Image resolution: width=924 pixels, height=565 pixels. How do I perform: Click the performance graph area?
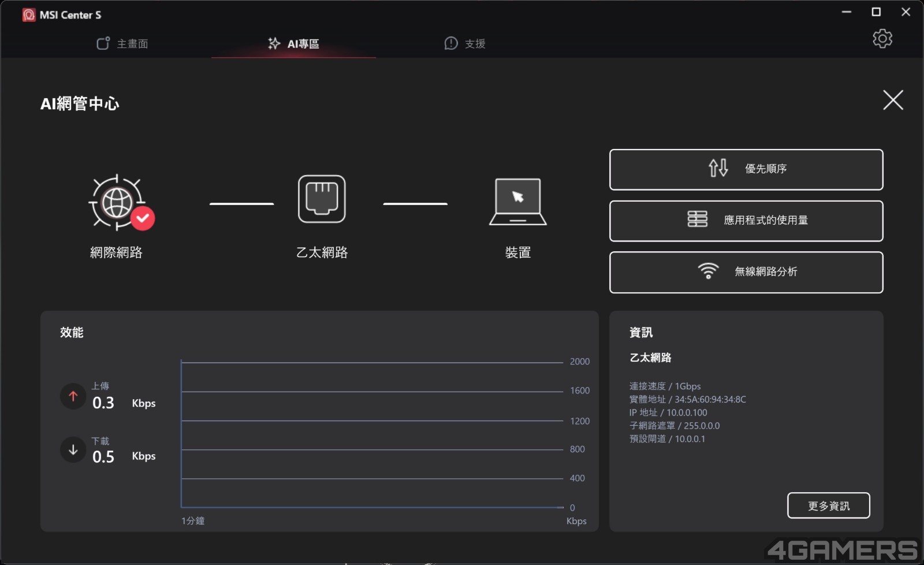372,434
